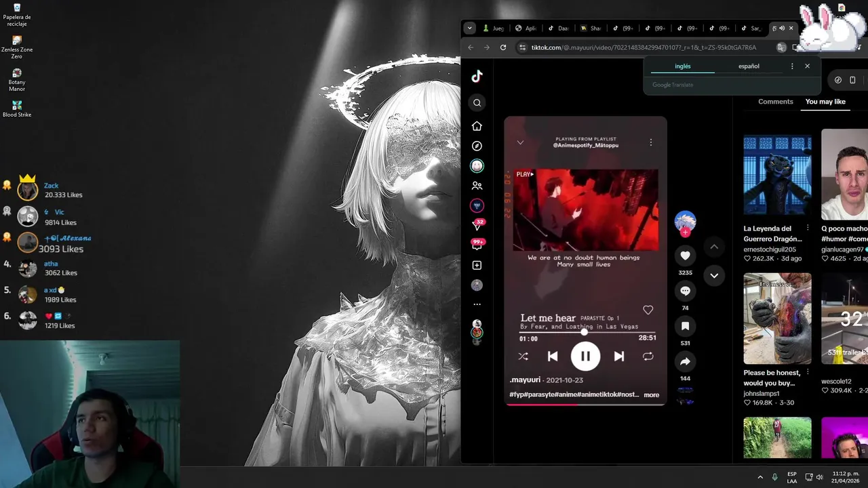The height and width of the screenshot is (488, 868).
Task: Open Google Translate options three-dot menu
Action: pyautogui.click(x=792, y=66)
